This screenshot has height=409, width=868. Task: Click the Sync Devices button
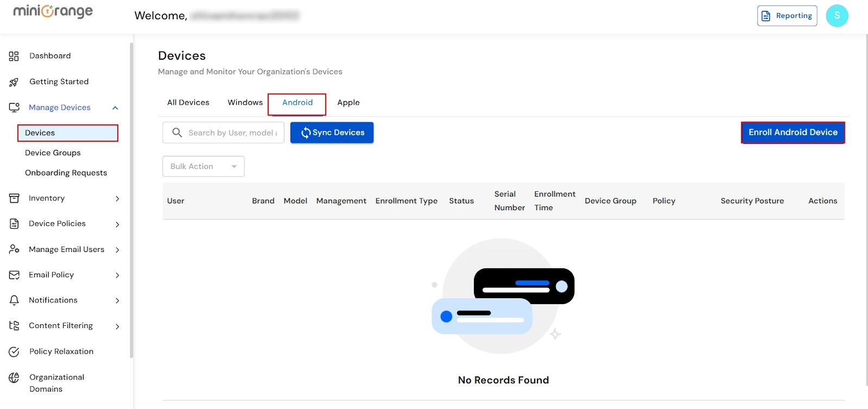point(332,133)
